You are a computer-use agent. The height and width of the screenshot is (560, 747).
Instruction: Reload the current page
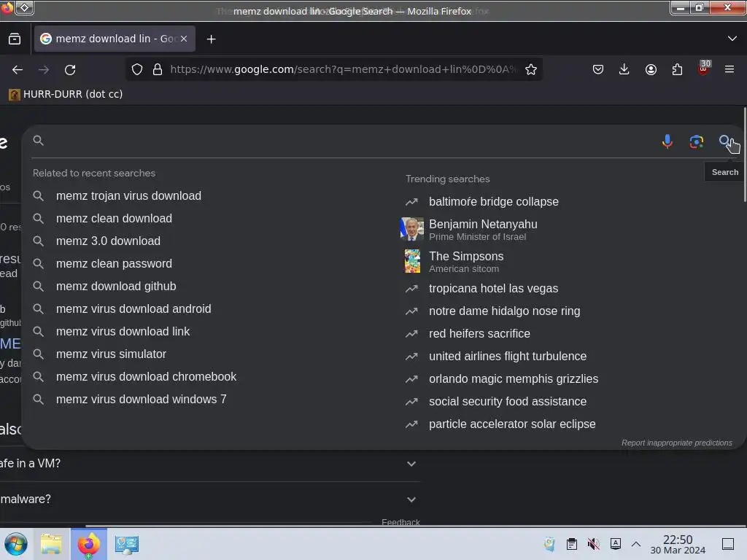point(70,69)
